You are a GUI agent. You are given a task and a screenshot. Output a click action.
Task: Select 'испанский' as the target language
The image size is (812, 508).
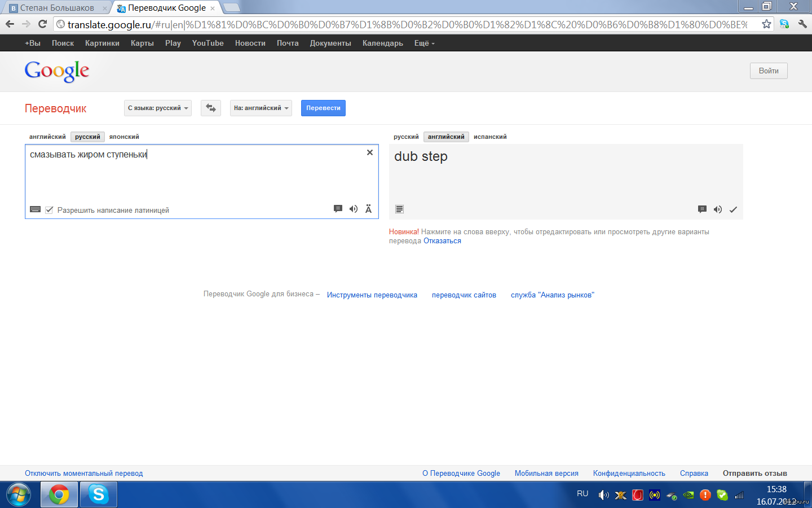pos(490,137)
